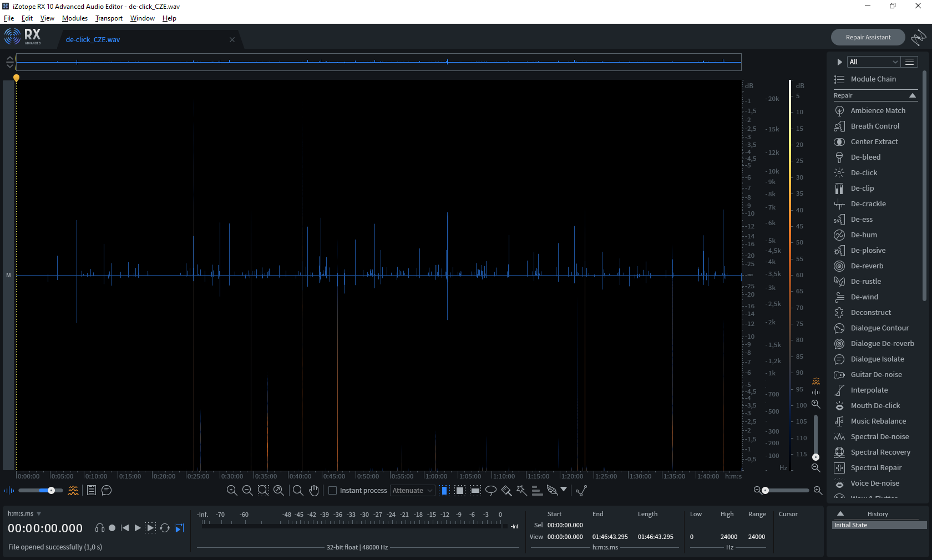Select the grab hand tool
The height and width of the screenshot is (560, 932).
pyautogui.click(x=314, y=491)
